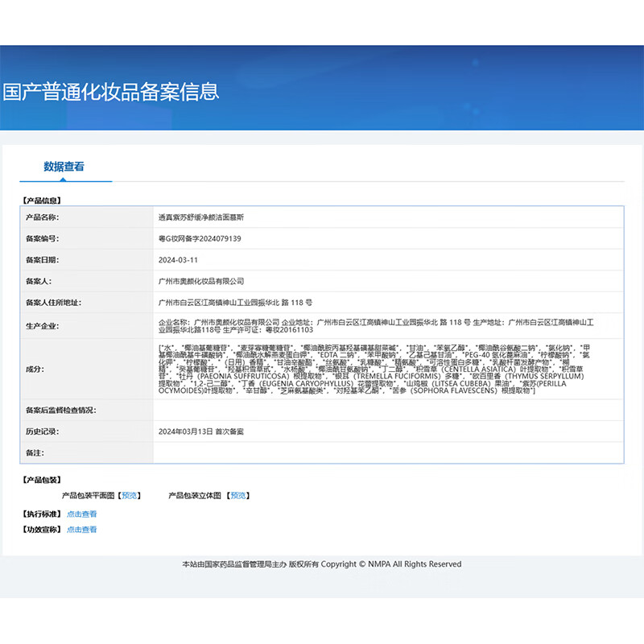Open 预览 for 产品包装立体图
Image resolution: width=644 pixels, height=644 pixels.
[x=237, y=496]
